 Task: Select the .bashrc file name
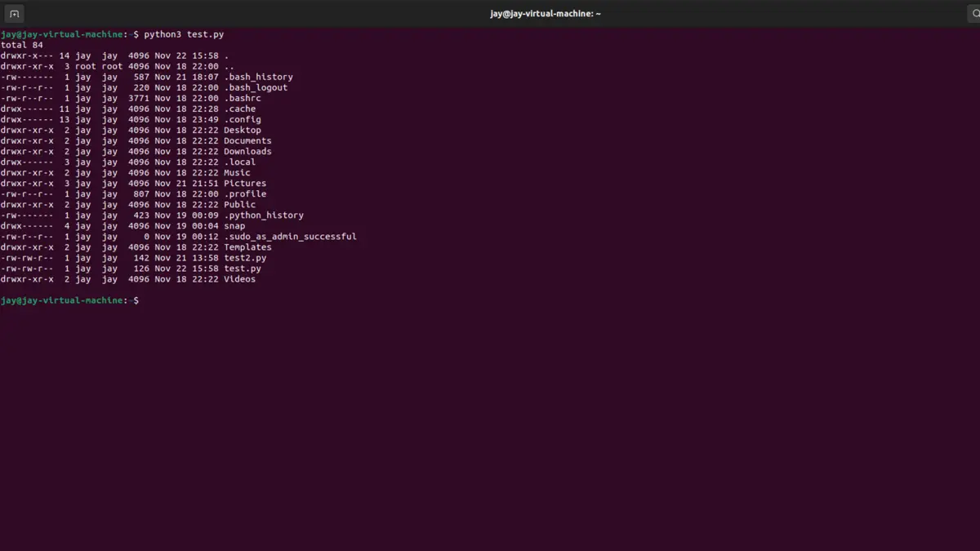click(243, 98)
